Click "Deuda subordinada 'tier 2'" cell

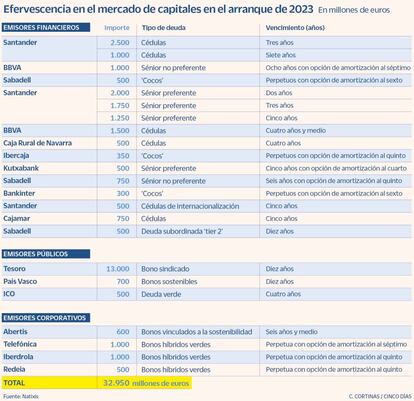tap(182, 231)
